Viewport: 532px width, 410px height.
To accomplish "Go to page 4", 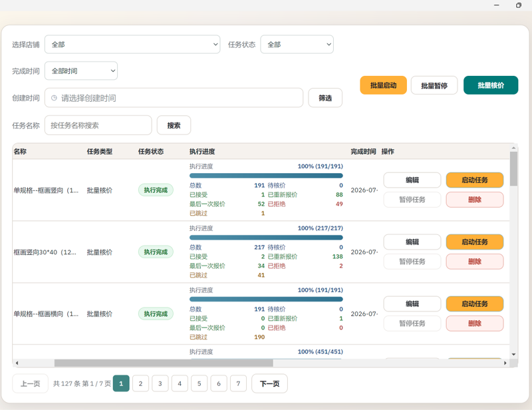I will (x=180, y=383).
